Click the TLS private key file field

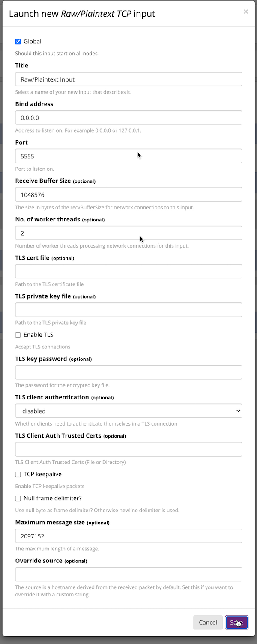point(128,310)
